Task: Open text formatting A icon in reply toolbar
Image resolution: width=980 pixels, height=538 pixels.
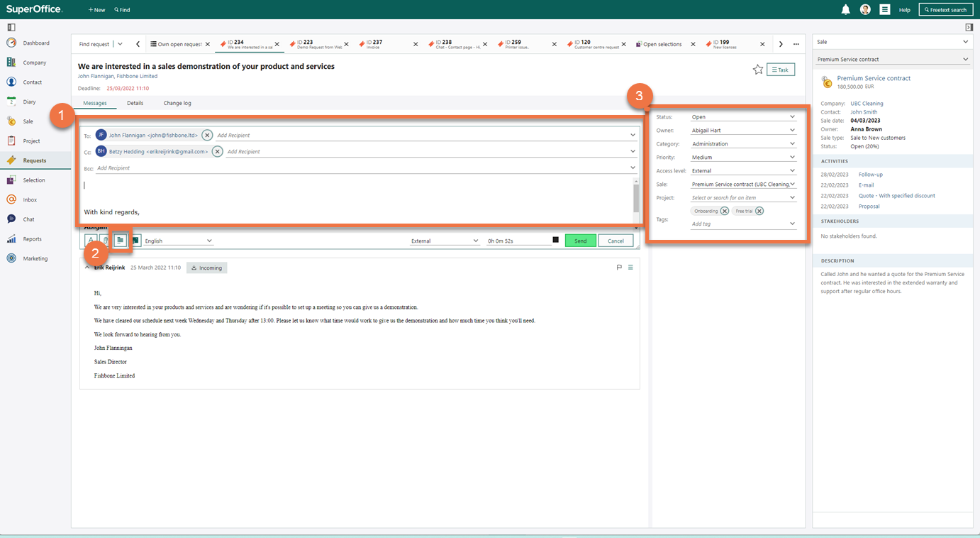Action: [91, 241]
